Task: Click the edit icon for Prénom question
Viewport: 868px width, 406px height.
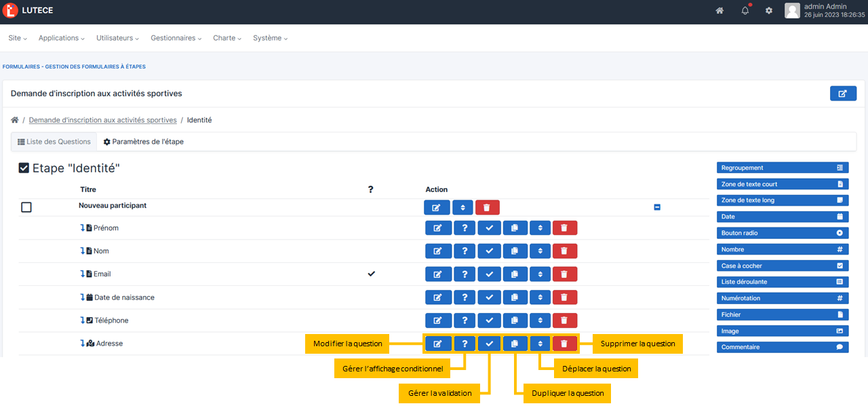Action: (x=437, y=228)
